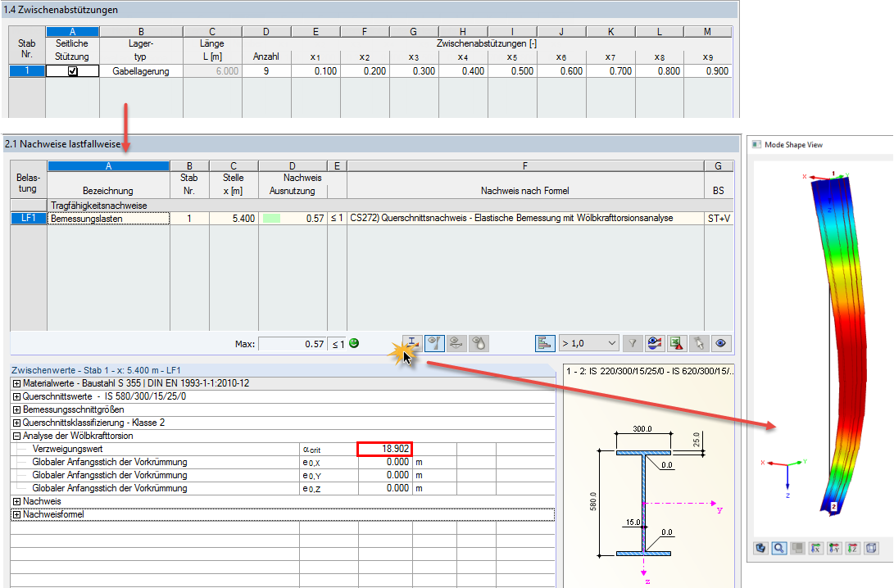Click the funnel filter icon
Screen dimensions: 894x588
(632, 344)
